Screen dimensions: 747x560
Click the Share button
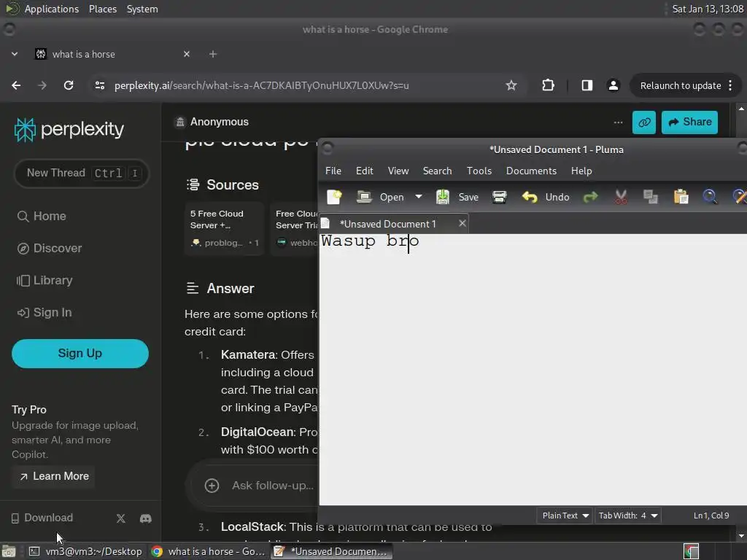click(x=689, y=122)
